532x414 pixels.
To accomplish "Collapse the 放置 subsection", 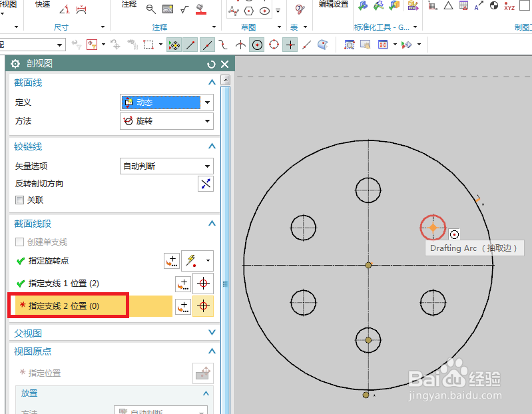I will tap(206, 393).
